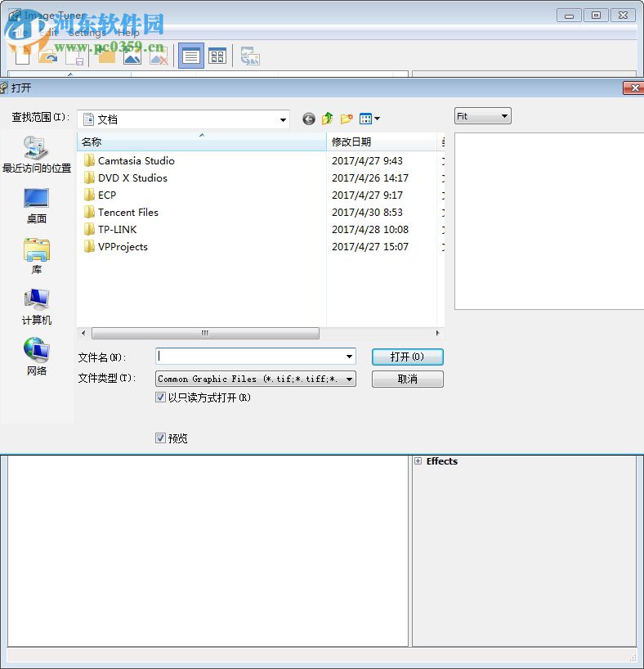Toggle the preview (预览) checkbox

160,438
